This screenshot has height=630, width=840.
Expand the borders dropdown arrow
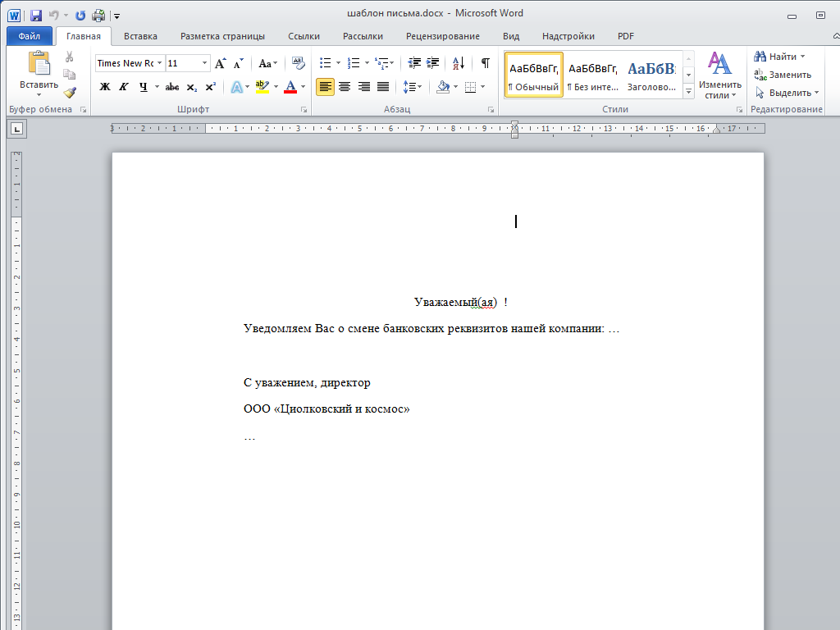[482, 87]
